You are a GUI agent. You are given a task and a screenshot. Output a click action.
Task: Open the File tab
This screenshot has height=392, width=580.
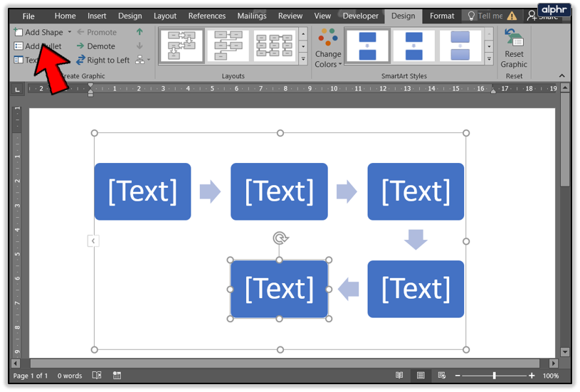point(28,16)
